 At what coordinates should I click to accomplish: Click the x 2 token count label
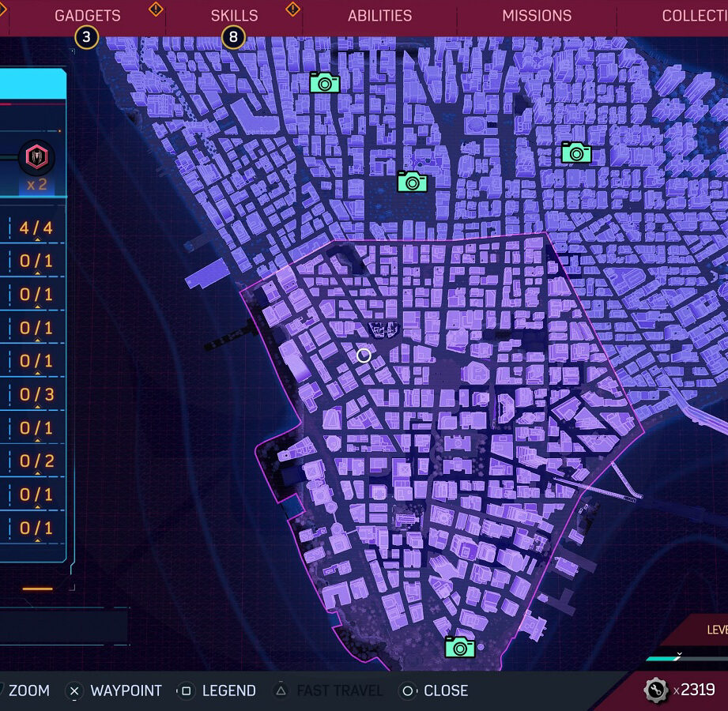[36, 185]
